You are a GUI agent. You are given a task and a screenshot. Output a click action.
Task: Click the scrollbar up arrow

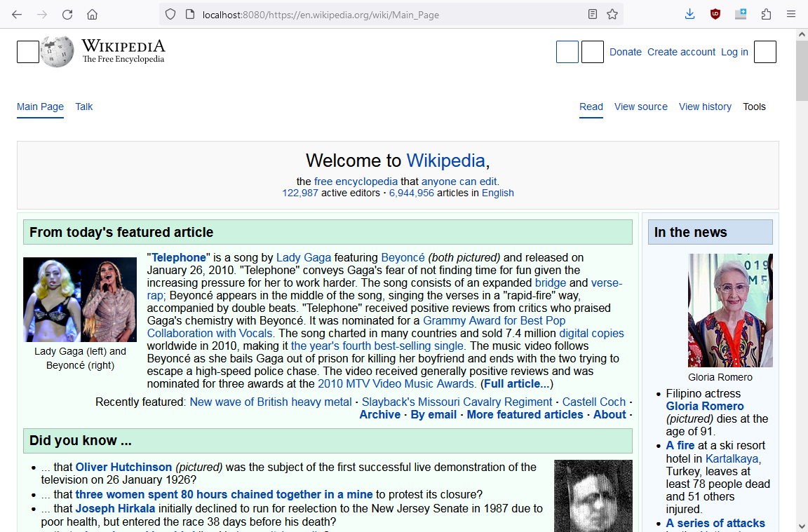tap(801, 35)
